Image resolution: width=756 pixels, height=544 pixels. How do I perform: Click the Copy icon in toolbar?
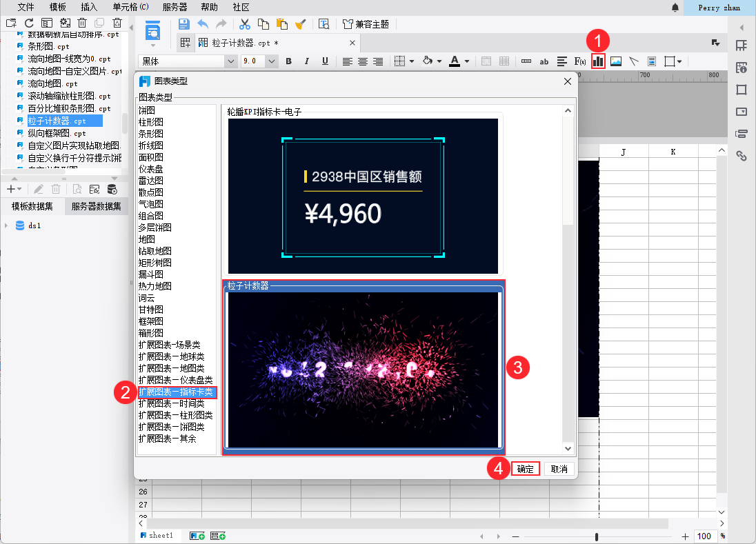point(263,24)
